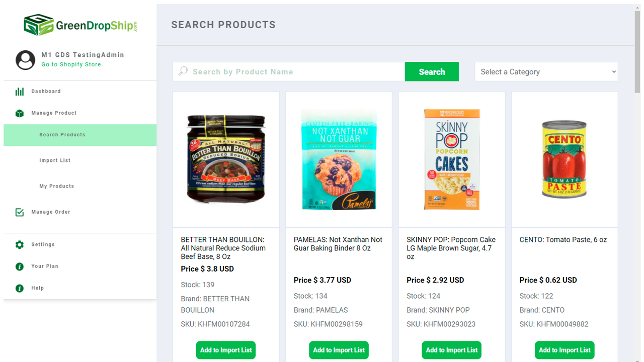Viewport: 644px width, 362px height.
Task: Click the magnifying glass in the search bar
Action: point(182,71)
